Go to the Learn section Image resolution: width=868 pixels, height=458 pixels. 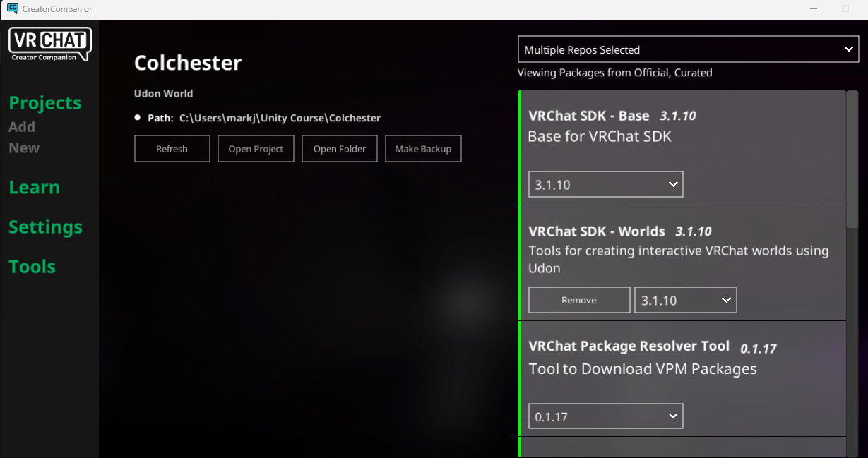(34, 188)
